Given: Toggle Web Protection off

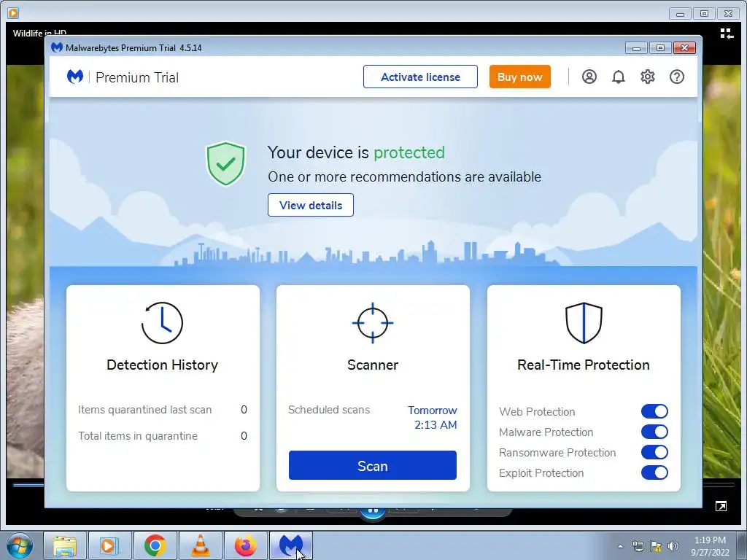Looking at the screenshot, I should pyautogui.click(x=654, y=411).
